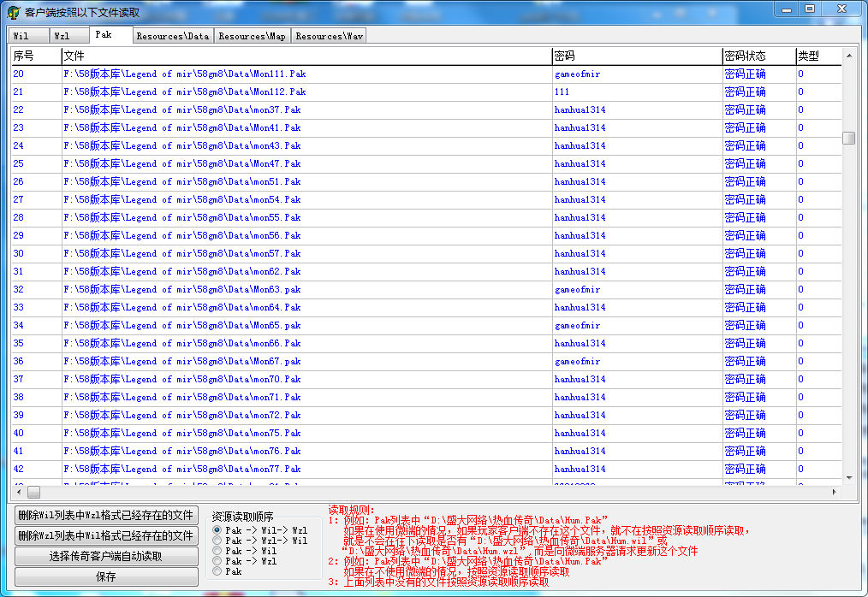Select the mon37.Pak file row
Image resolution: width=868 pixels, height=597 pixels.
pos(426,109)
